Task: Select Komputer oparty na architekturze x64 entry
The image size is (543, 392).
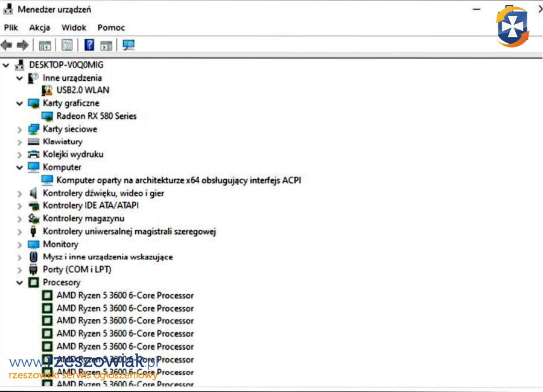Action: (179, 180)
